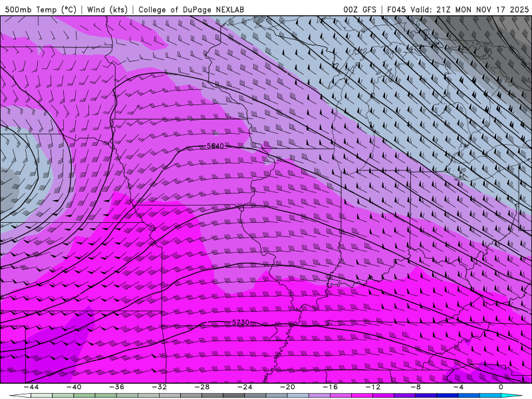Click the -40 colorbar tick label
This screenshot has height=399, width=532.
(74, 387)
